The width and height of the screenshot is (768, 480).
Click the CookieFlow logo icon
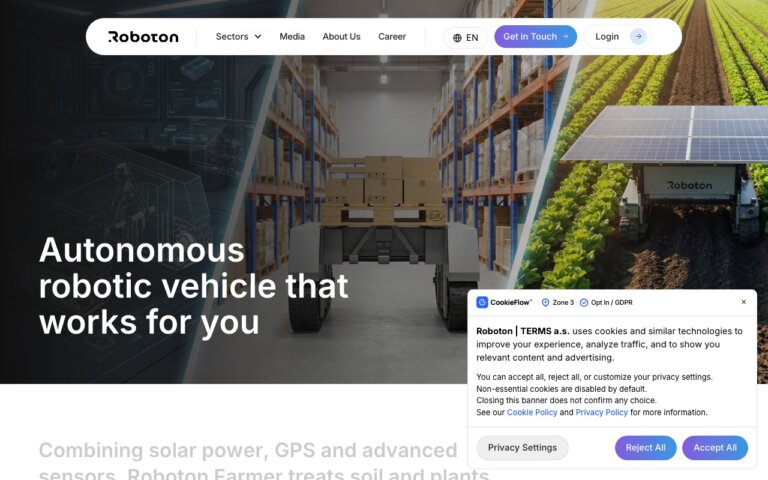[482, 302]
